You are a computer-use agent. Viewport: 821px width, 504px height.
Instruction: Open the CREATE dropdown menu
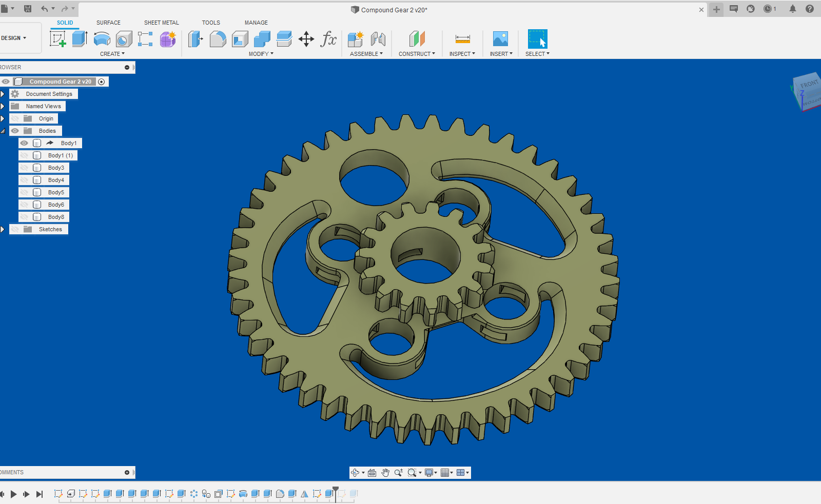tap(112, 54)
